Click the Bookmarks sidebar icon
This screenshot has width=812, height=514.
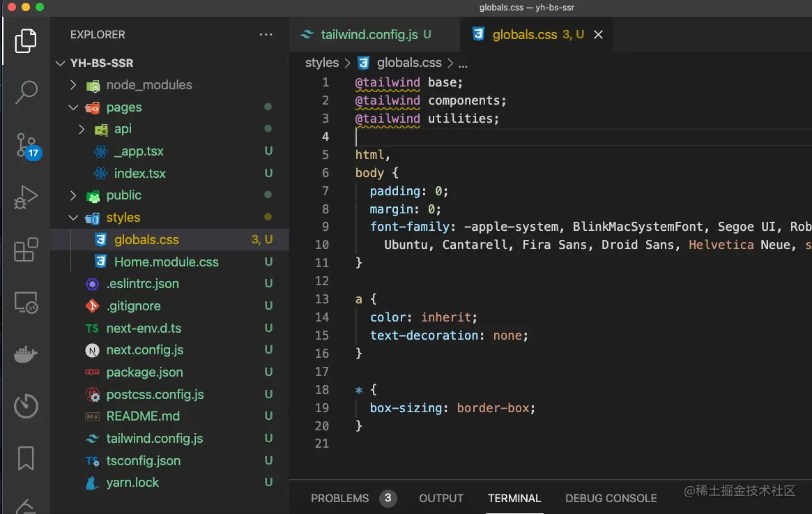[26, 458]
